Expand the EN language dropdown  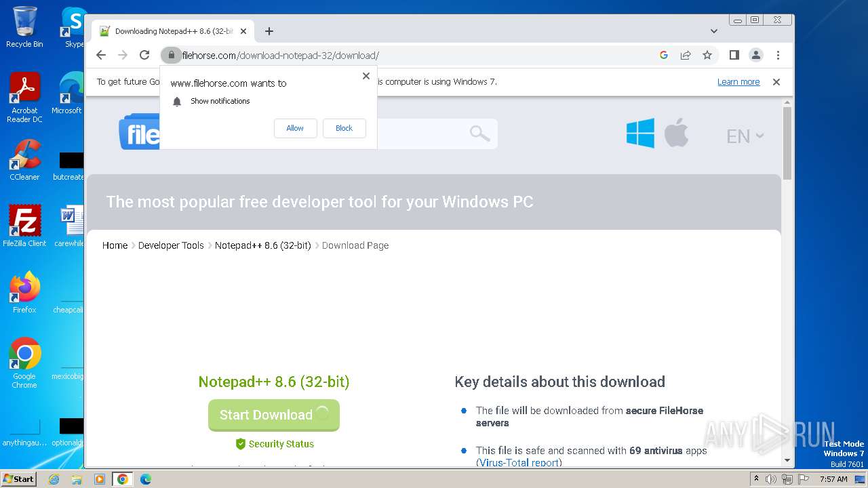click(x=745, y=136)
